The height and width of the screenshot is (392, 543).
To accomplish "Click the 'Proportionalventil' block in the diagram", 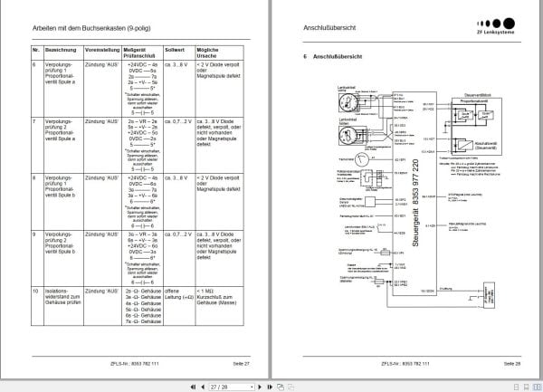I will (x=474, y=100).
